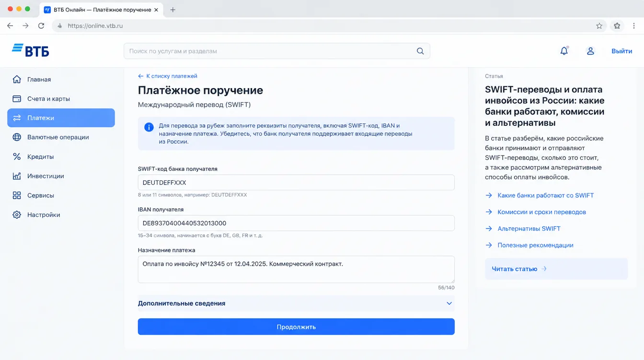Close the ВТБ Онлайн tab

coord(156,10)
